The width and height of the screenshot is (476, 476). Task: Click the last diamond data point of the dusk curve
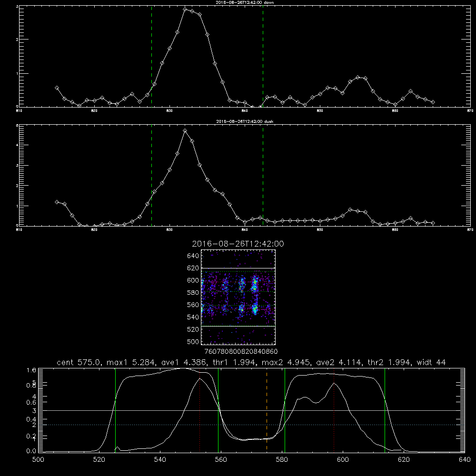[x=433, y=223]
